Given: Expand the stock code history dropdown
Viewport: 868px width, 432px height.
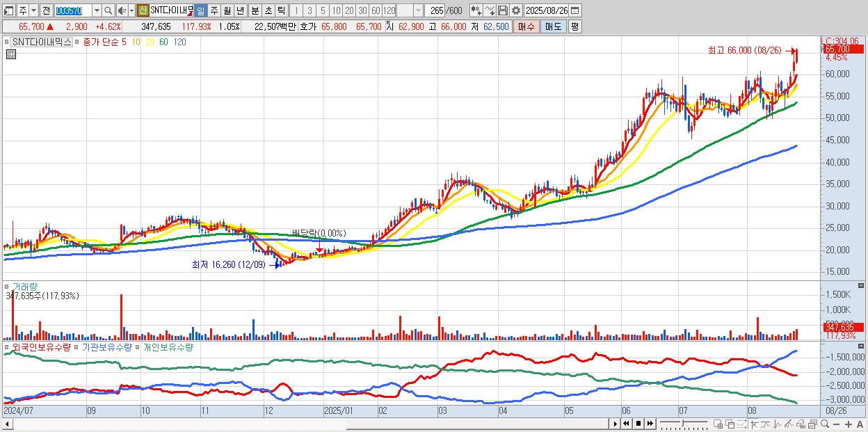Looking at the screenshot, I should coord(97,10).
